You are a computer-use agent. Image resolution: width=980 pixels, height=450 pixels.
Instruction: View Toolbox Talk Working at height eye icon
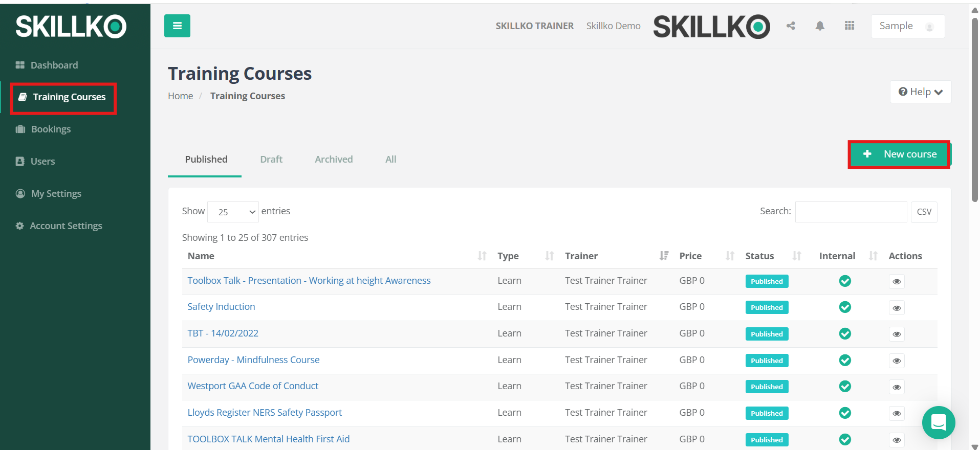897,282
